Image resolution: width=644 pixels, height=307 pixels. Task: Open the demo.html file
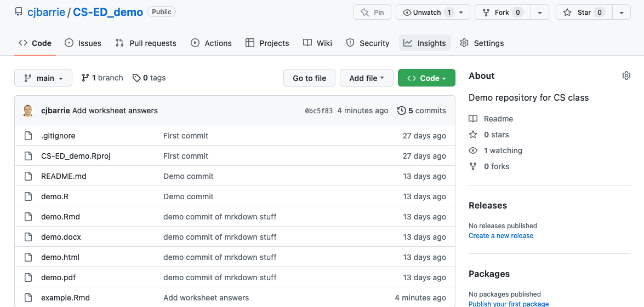[60, 257]
